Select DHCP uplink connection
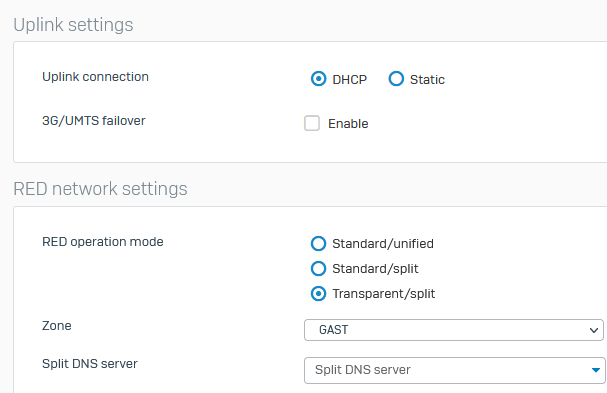Screen dimensions: 607x393 [x=318, y=79]
